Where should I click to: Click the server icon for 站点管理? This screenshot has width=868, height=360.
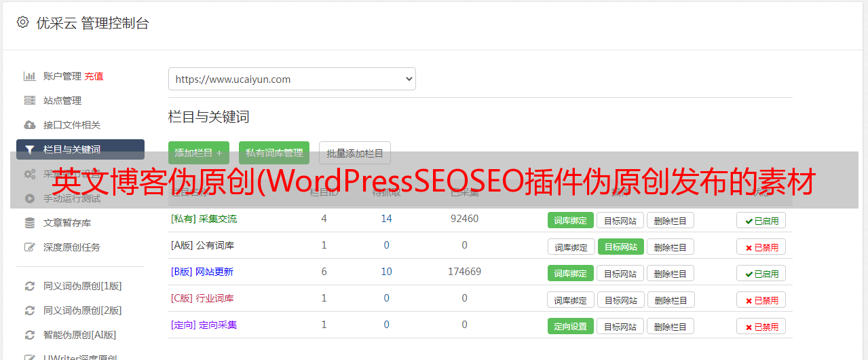(29, 101)
